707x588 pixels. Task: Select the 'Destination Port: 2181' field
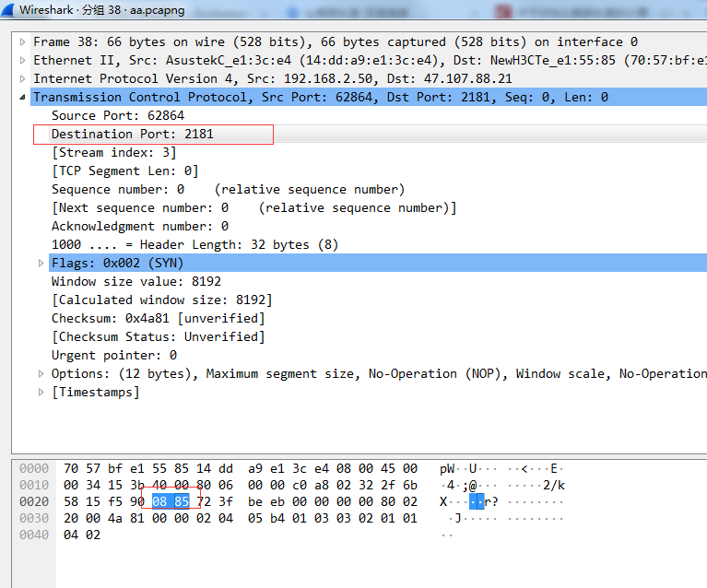[132, 134]
